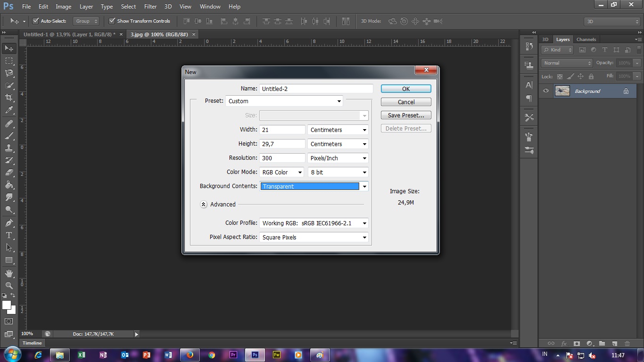Click the Orbit 3D camera mode icon
The height and width of the screenshot is (362, 644).
tap(392, 21)
